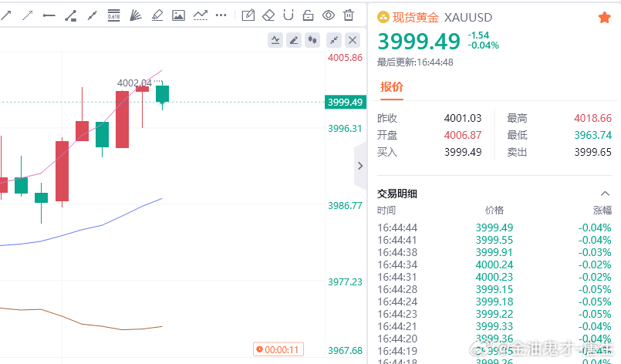Click the 买入 price value
Screen dimensions: 621x364
click(463, 152)
